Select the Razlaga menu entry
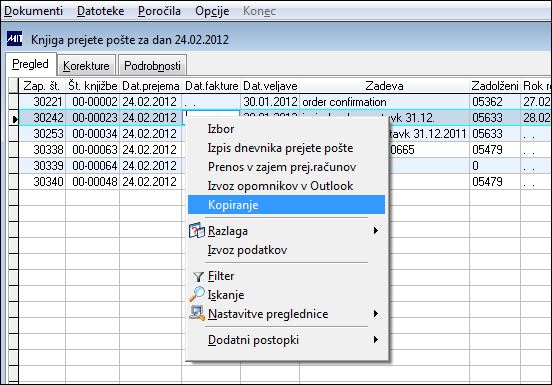Viewport: 552px width, 385px height. (x=286, y=231)
